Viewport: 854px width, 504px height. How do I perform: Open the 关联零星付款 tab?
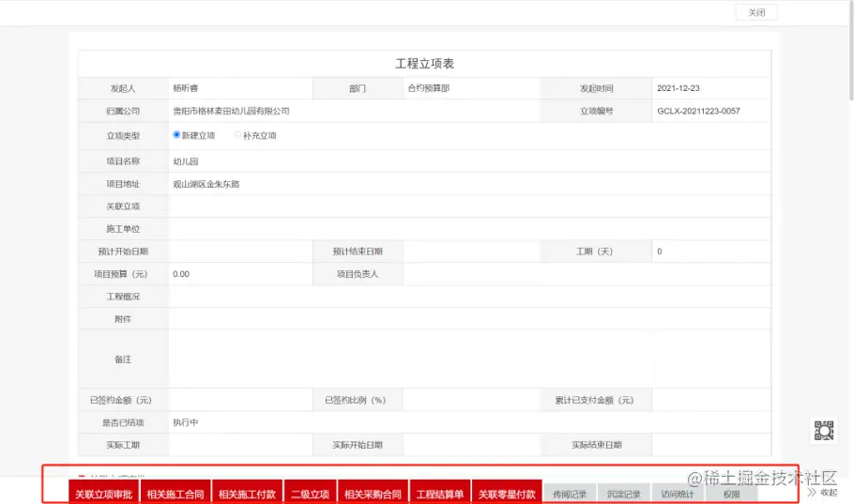pyautogui.click(x=507, y=494)
